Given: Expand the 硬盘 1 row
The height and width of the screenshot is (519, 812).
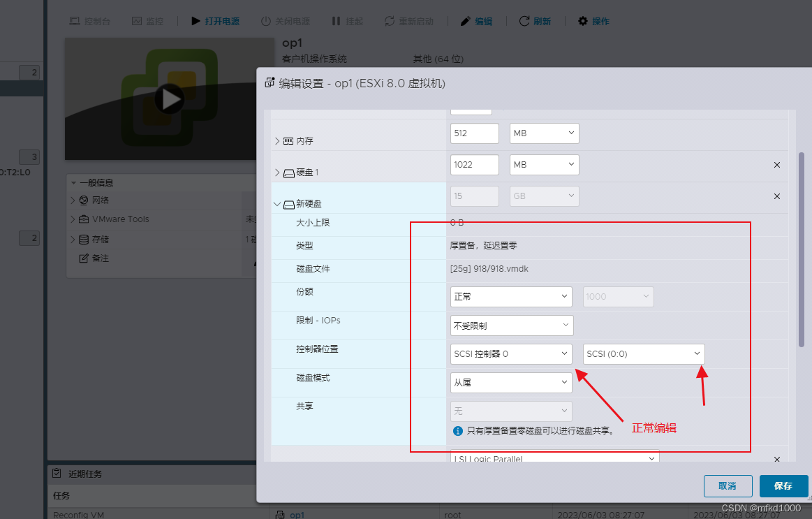Looking at the screenshot, I should 277,173.
